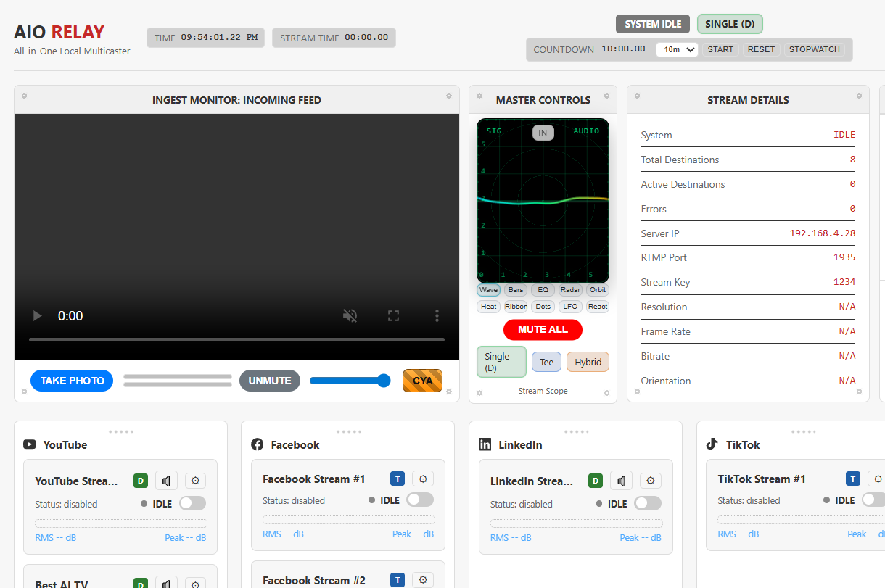Click the YouTube platform icon
Image resolution: width=885 pixels, height=588 pixels.
click(29, 444)
